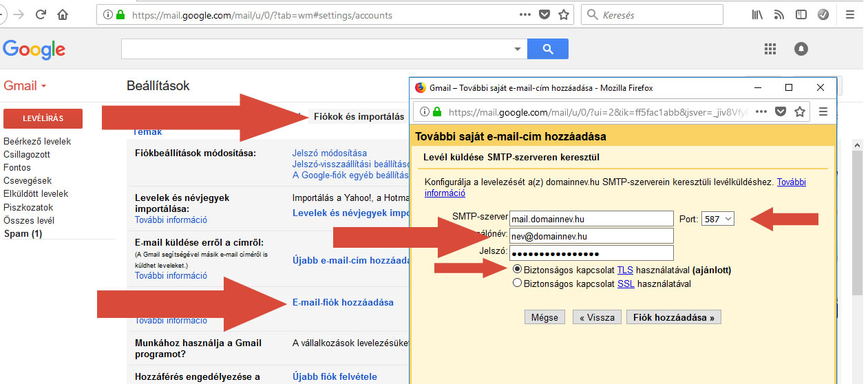The height and width of the screenshot is (384, 868).
Task: Maximize the Gmail popup window
Action: [x=789, y=87]
